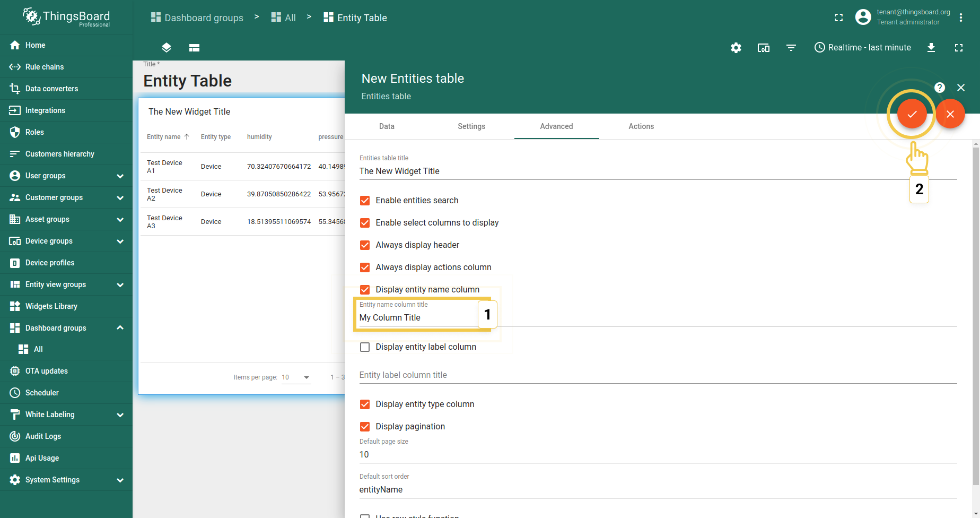The height and width of the screenshot is (518, 980).
Task: Click the settings panel vertical scrollbar
Action: point(976,316)
